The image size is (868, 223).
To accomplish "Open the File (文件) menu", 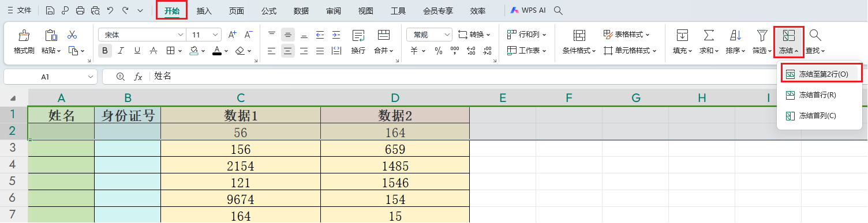I will (19, 11).
